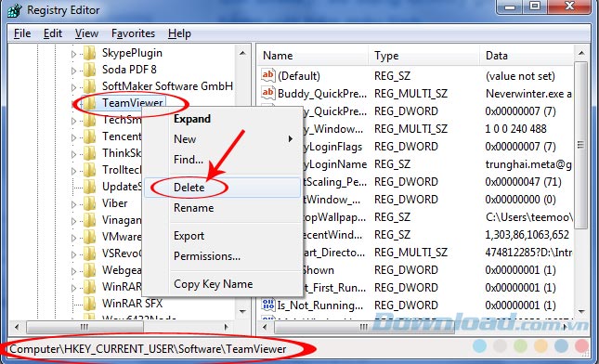Click the SoftMaker Software GmbH folder icon
This screenshot has height=364, width=599.
(x=89, y=86)
